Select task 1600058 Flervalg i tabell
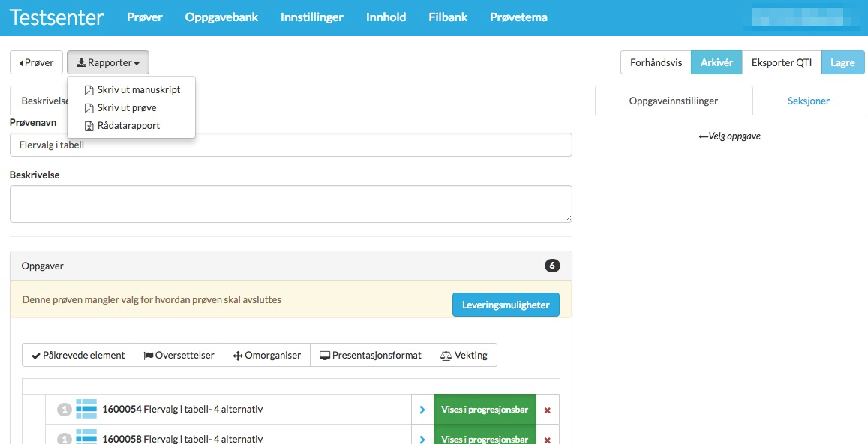This screenshot has height=444, width=868. coord(183,439)
